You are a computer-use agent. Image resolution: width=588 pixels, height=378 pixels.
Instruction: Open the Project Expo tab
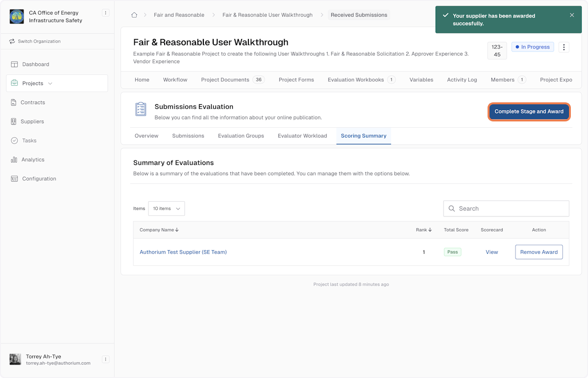[556, 80]
